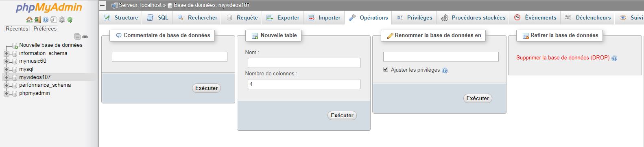
Task: Open help icon beside Ajuster les privilèges
Action: [445, 70]
